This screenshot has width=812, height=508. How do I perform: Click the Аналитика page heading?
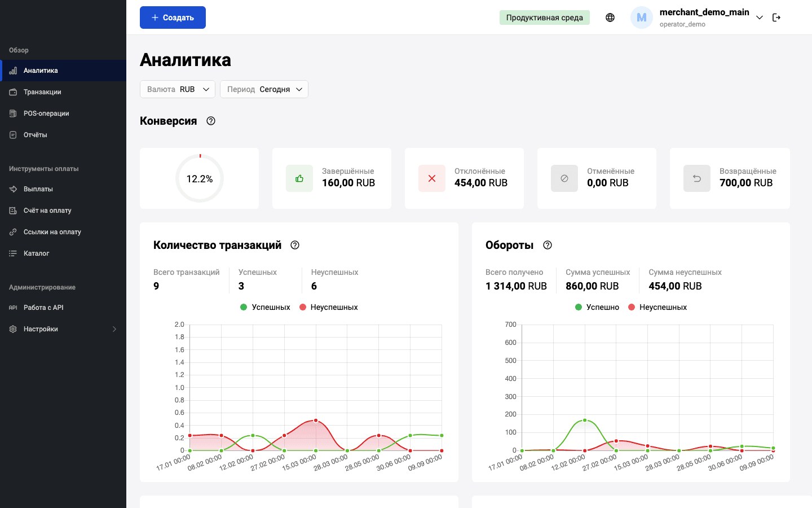(x=186, y=60)
